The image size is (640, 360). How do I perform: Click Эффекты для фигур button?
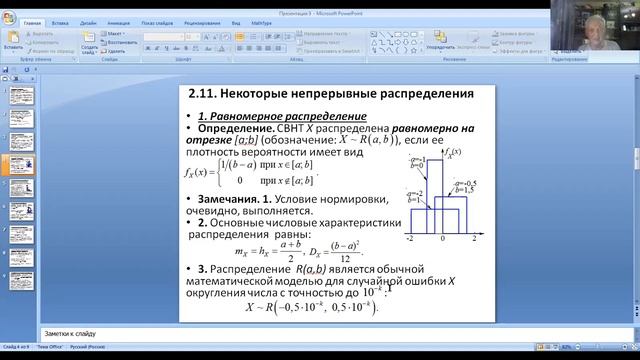[519, 51]
